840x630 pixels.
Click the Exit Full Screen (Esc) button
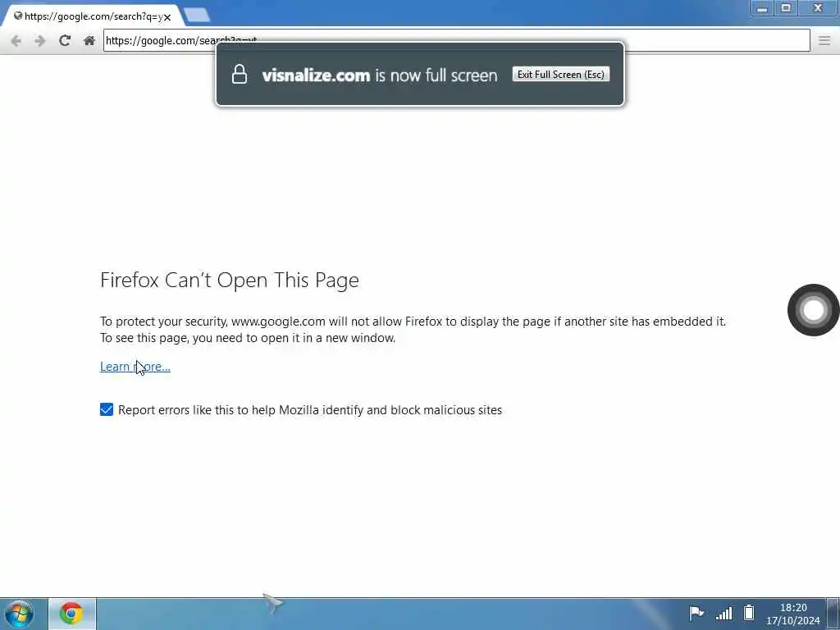(x=561, y=75)
